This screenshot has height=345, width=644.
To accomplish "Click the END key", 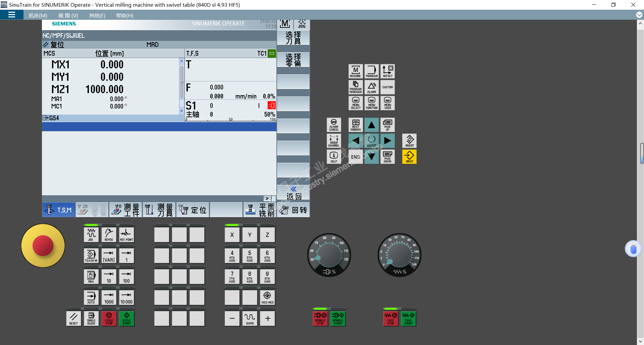I will point(356,157).
